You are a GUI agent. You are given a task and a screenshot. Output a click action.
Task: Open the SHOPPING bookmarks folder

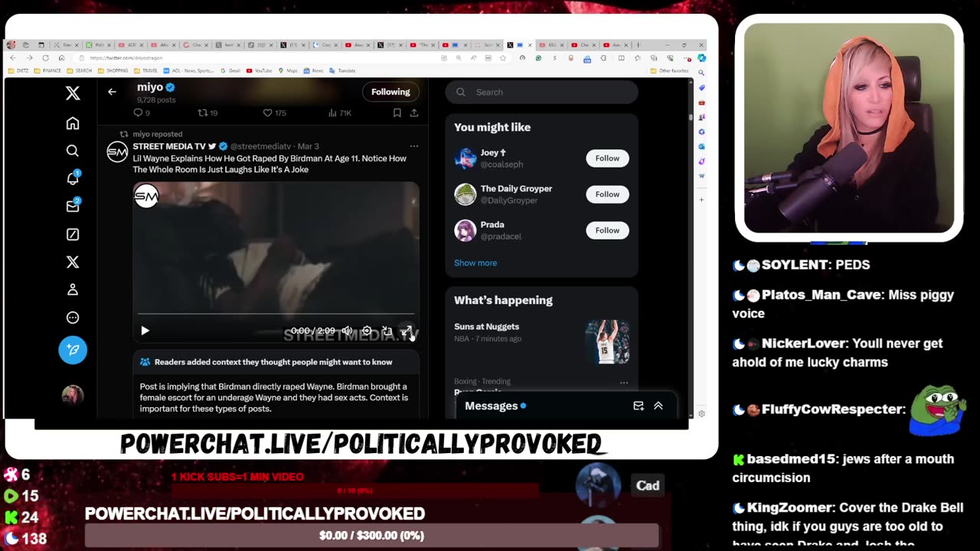(113, 70)
